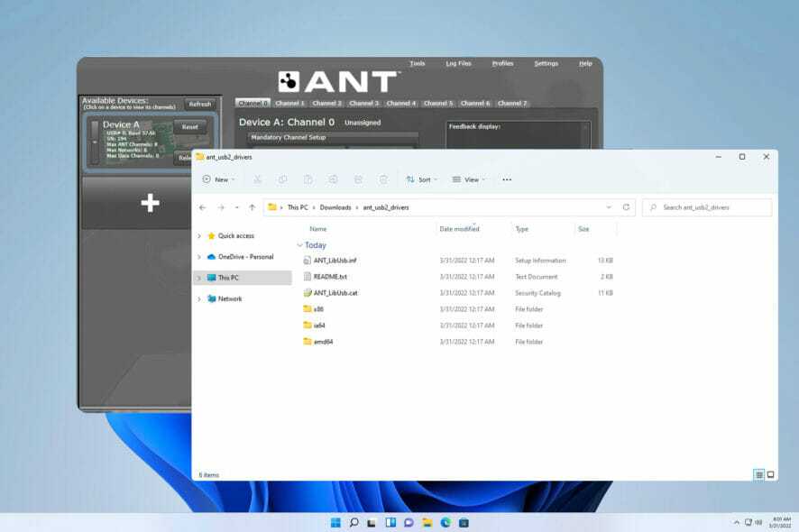Click the large plus icon in ANT window
This screenshot has height=532, width=799.
click(x=150, y=203)
